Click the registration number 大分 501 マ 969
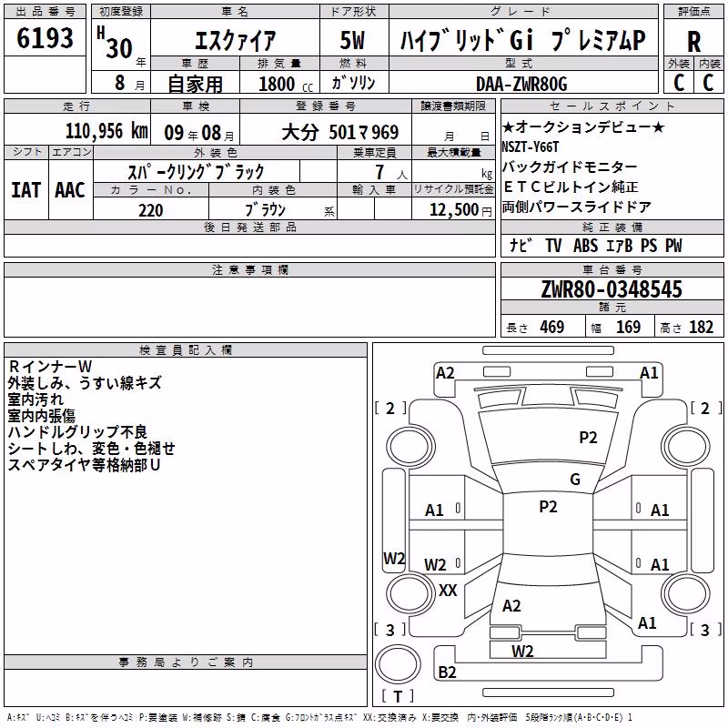728x728 pixels. click(x=339, y=132)
